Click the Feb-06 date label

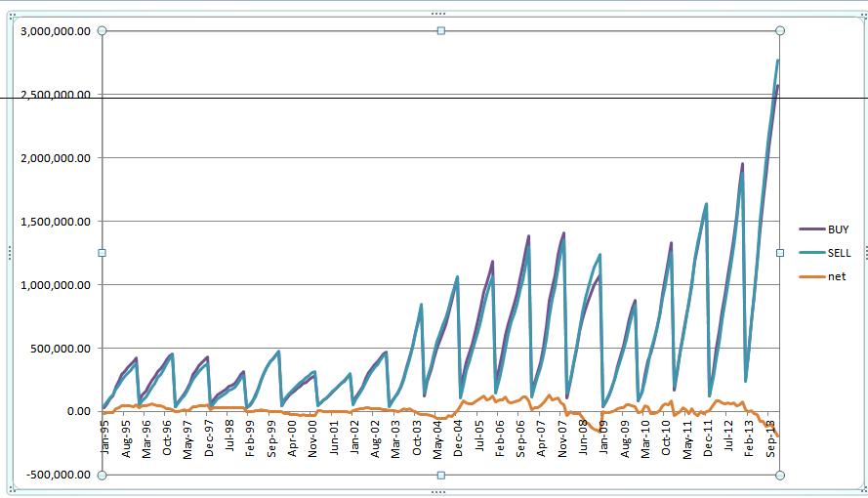point(500,438)
